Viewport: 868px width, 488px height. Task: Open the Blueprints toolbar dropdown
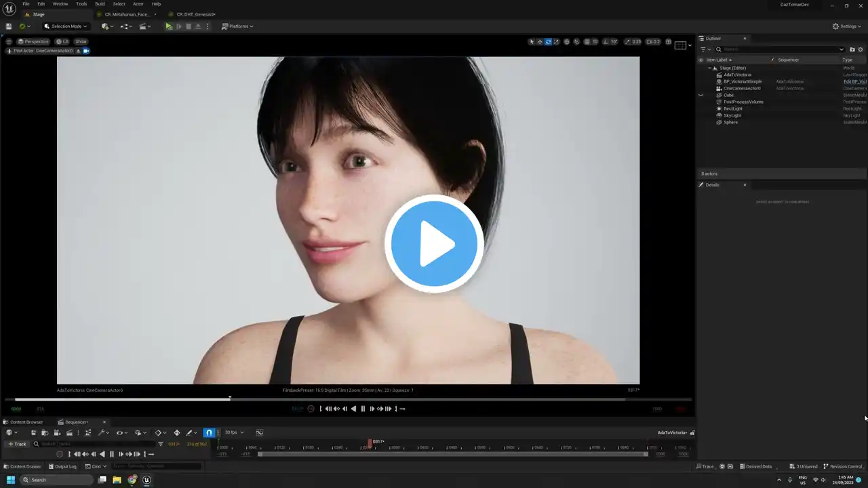(x=126, y=26)
